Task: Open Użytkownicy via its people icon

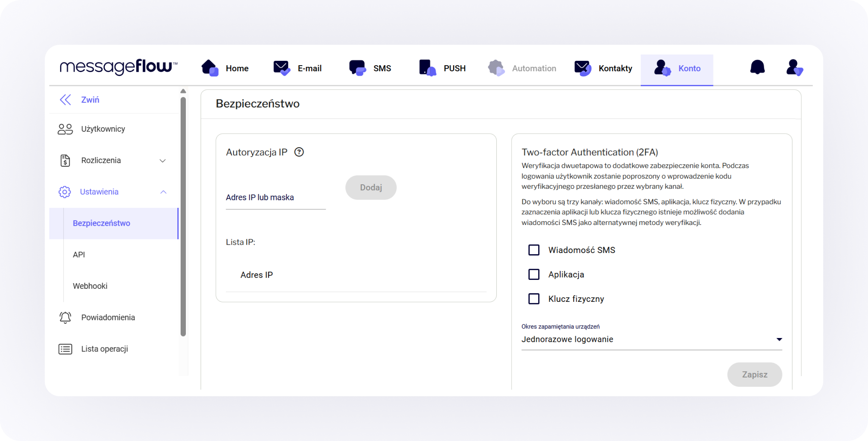Action: 65,129
